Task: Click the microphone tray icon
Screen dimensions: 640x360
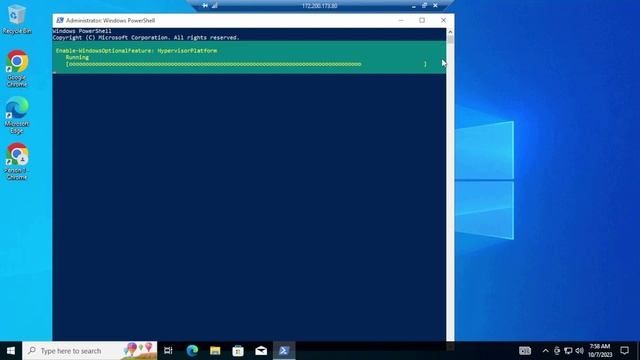Action: 557,351
